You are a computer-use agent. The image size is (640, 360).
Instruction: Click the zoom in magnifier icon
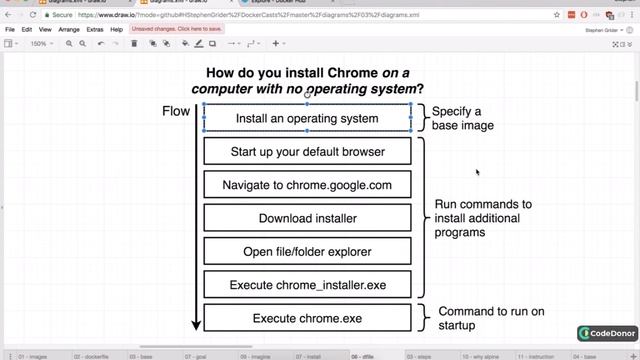click(x=69, y=43)
